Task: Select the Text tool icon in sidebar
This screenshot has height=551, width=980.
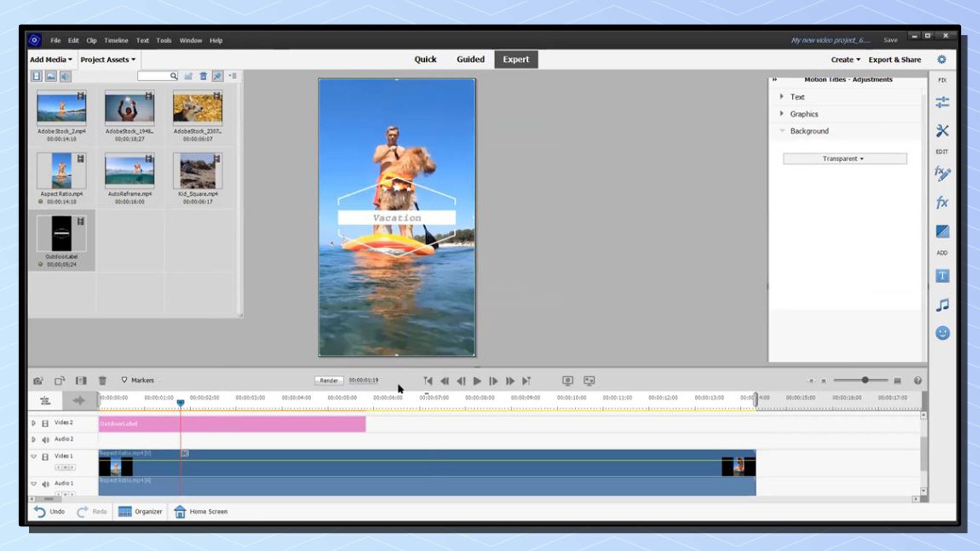Action: (942, 276)
